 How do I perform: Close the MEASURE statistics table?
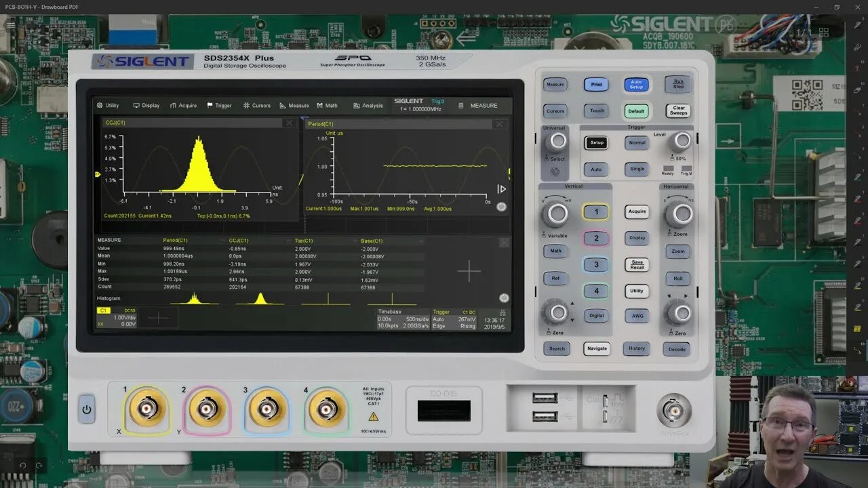pyautogui.click(x=504, y=242)
